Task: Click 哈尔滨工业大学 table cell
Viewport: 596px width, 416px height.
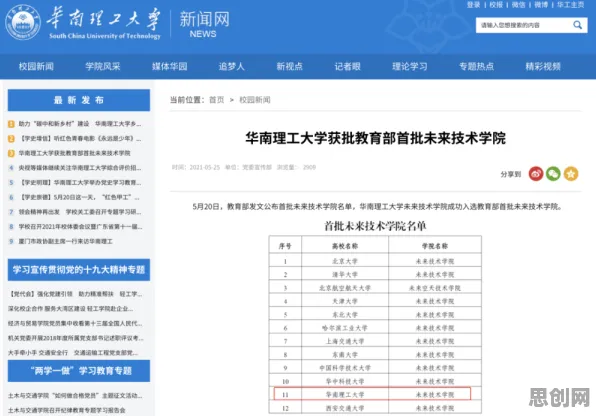Action: coord(345,328)
